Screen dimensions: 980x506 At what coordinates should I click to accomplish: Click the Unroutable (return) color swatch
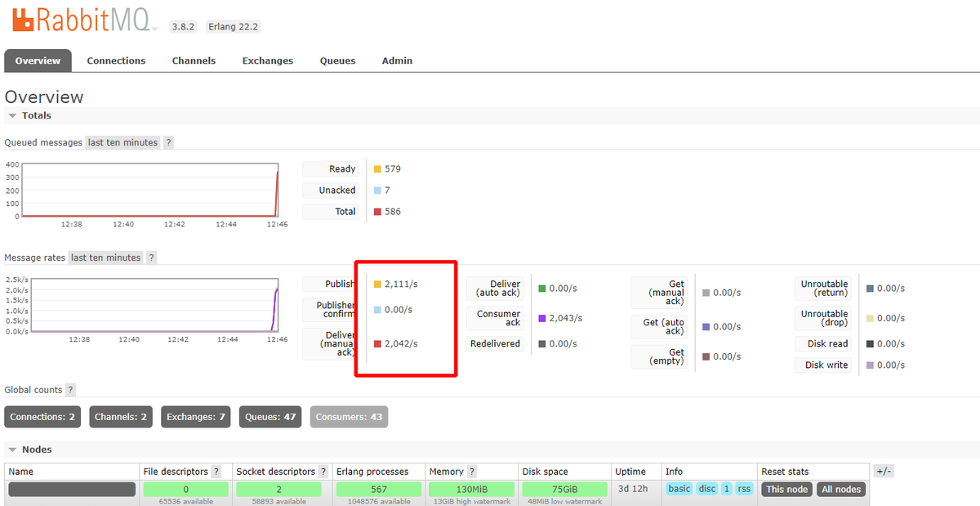point(870,289)
